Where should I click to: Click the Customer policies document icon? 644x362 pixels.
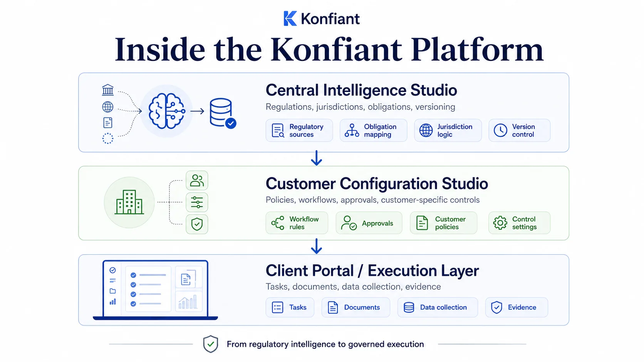point(422,223)
